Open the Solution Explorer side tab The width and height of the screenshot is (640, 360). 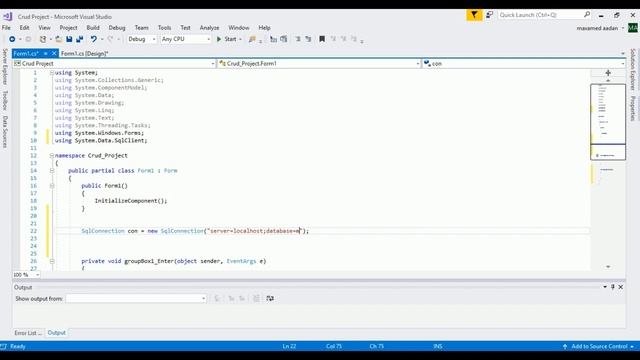point(633,69)
